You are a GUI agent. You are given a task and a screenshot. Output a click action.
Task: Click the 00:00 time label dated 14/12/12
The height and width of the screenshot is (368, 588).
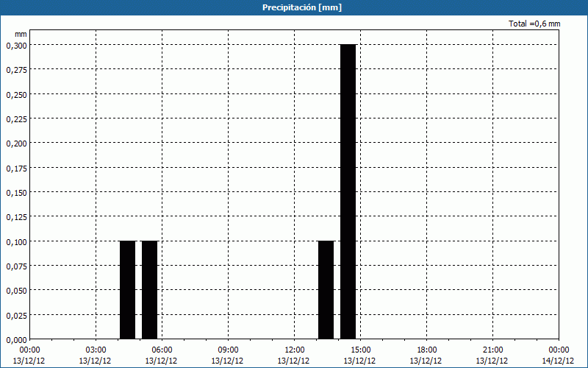(x=559, y=350)
